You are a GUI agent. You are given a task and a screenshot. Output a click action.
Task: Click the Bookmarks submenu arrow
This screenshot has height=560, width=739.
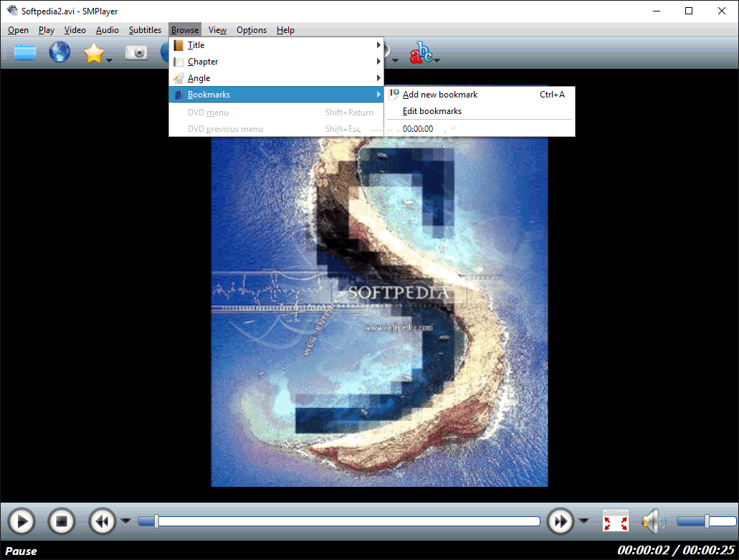point(378,94)
